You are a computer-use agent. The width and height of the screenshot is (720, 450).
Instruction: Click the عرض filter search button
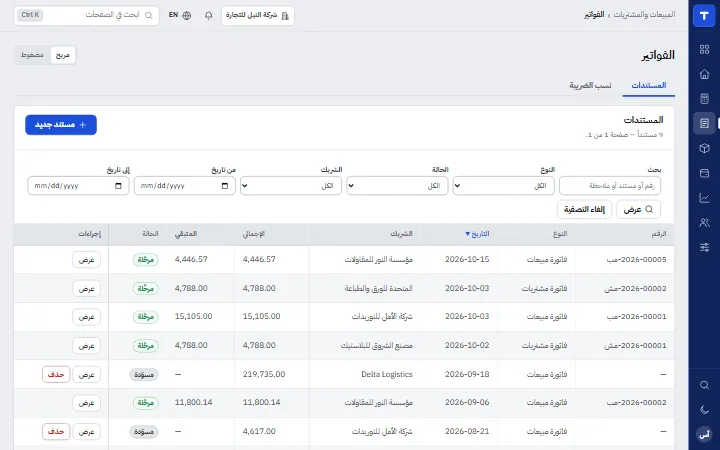[638, 209]
